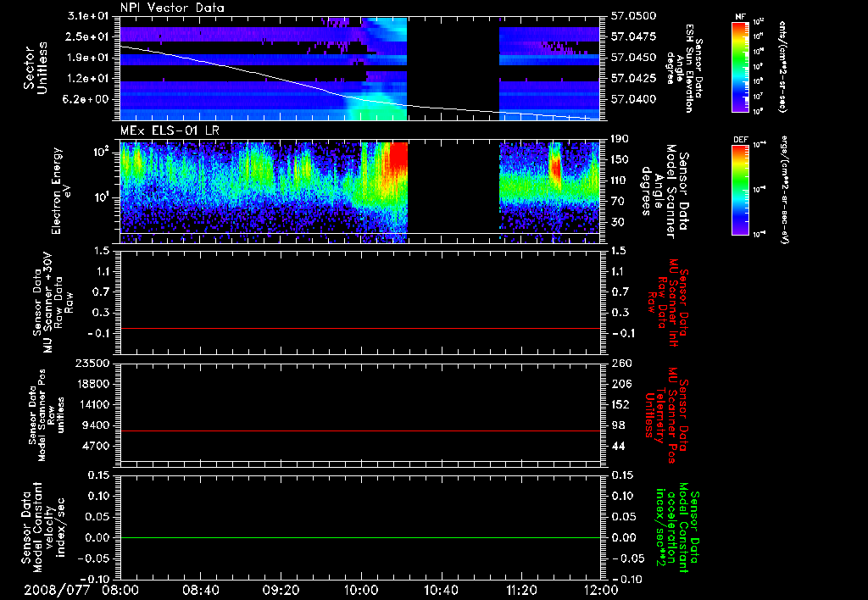This screenshot has width=868, height=600.
Task: Click the '2008/077' date label
Action: 57,590
